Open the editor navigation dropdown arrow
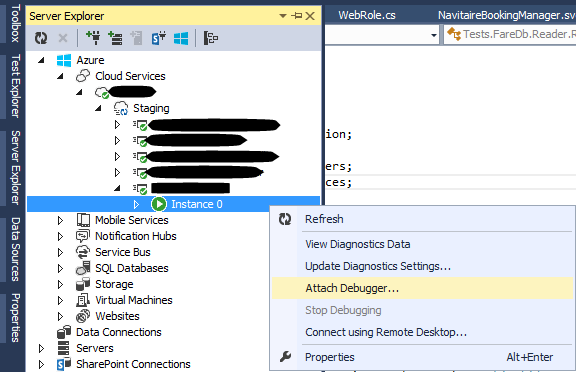 (x=433, y=35)
